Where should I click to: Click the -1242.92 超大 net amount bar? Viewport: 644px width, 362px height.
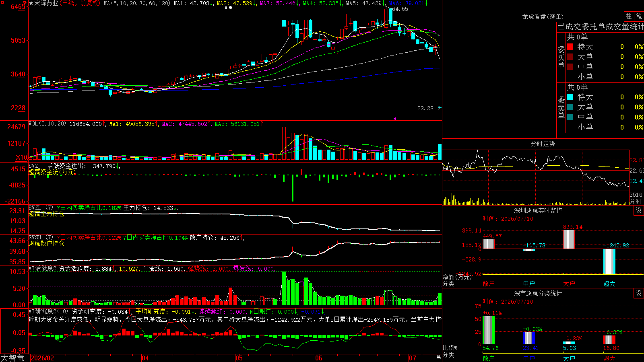tap(609, 261)
